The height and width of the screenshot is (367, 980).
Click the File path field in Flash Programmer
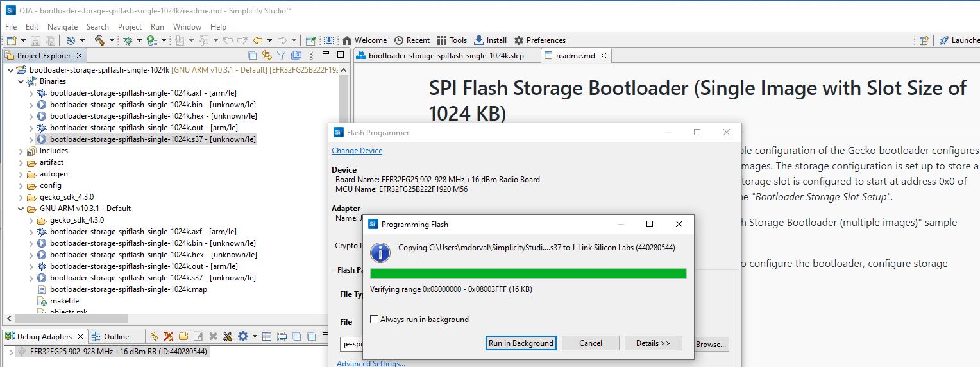(351, 345)
